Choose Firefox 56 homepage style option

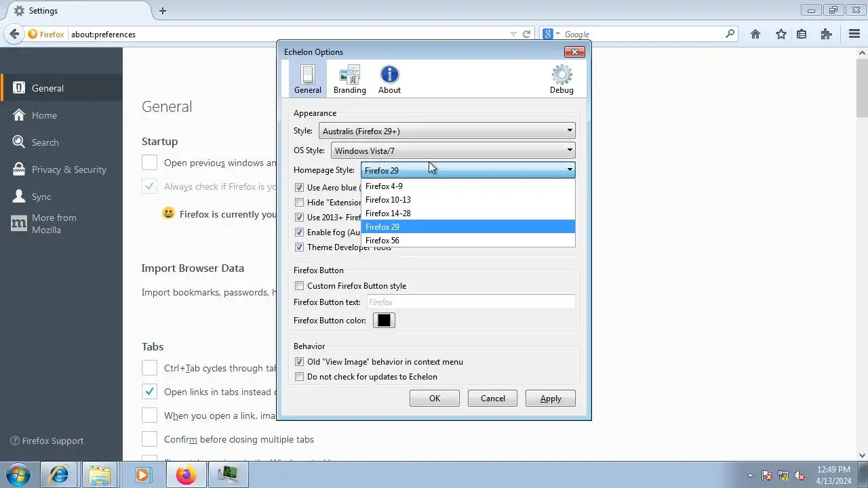tap(468, 241)
